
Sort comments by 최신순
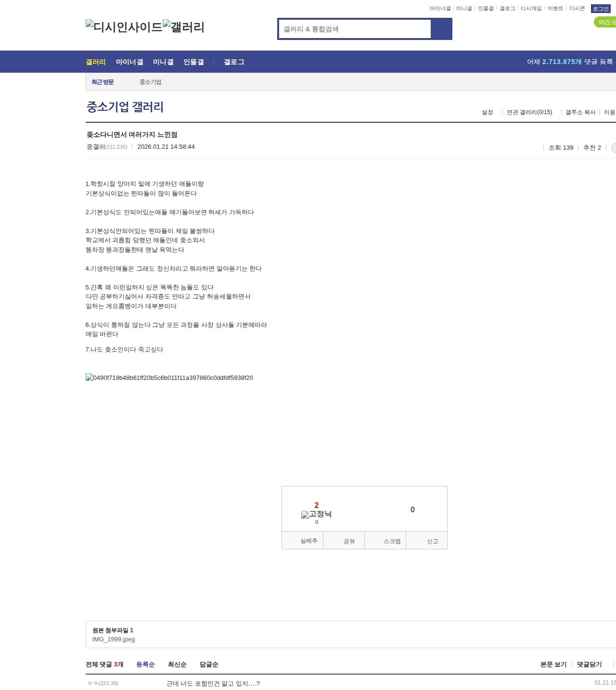177,664
